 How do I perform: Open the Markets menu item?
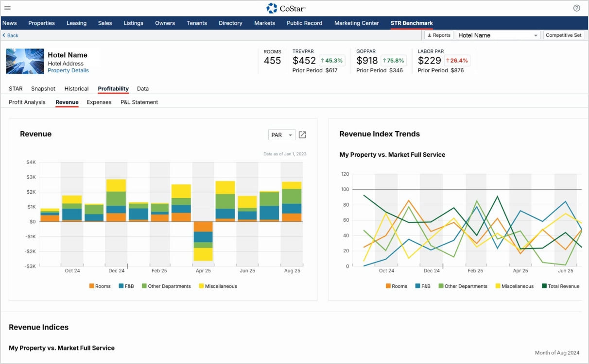point(264,23)
